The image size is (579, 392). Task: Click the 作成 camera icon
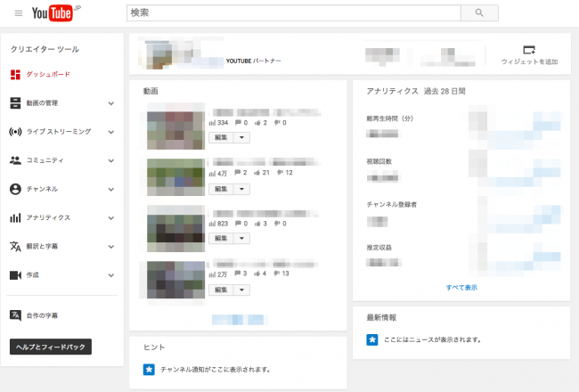15,275
